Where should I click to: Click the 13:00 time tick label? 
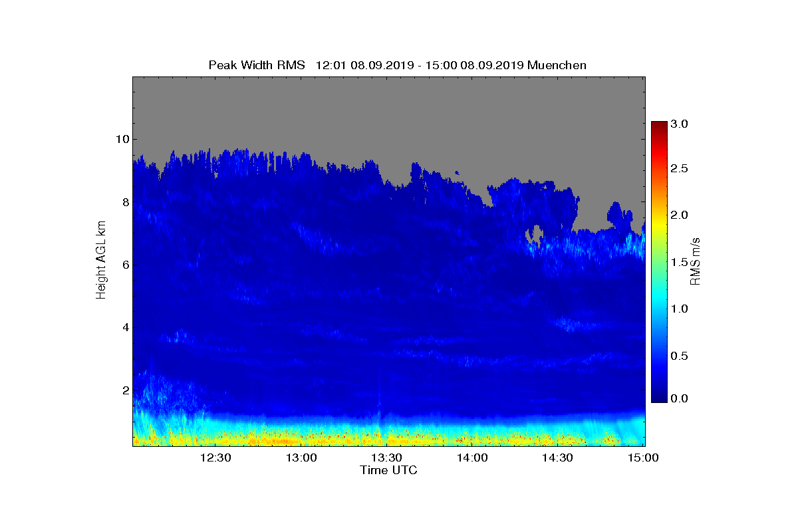pos(301,458)
